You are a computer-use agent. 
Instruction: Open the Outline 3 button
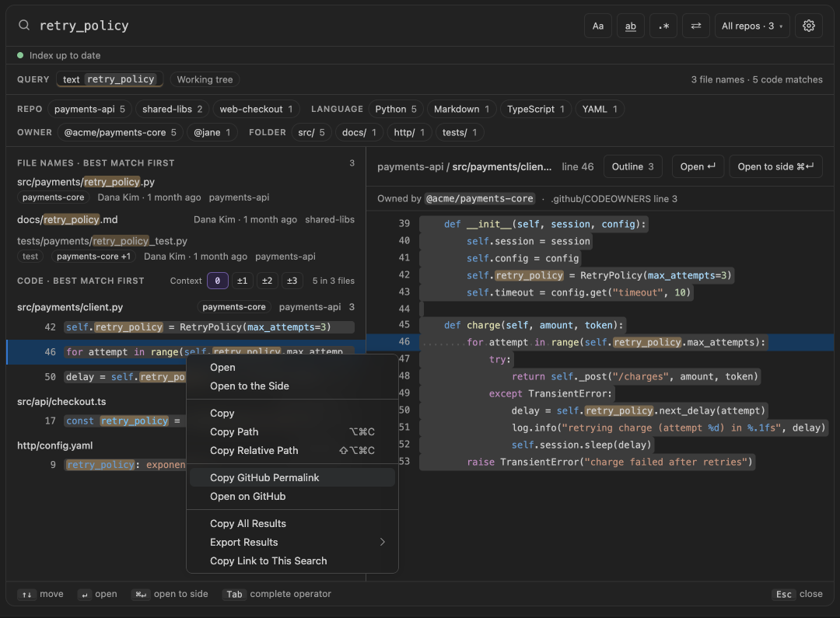[632, 166]
